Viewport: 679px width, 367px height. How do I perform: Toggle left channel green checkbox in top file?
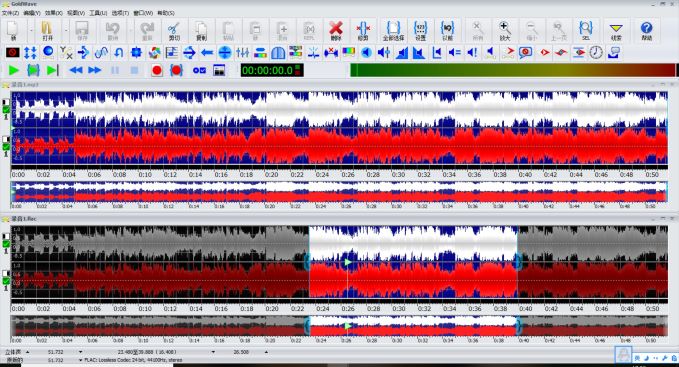tap(6, 110)
